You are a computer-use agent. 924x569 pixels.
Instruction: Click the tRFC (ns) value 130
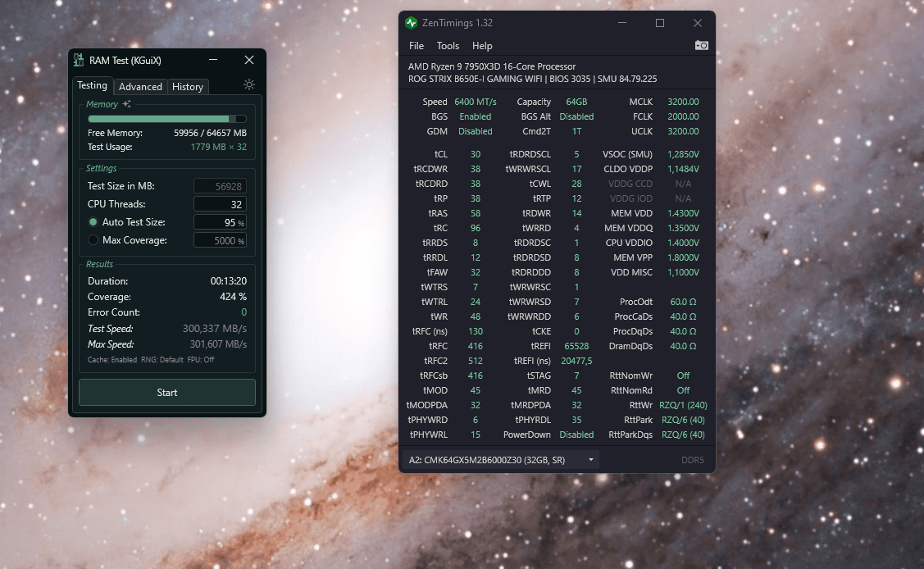[475, 331]
